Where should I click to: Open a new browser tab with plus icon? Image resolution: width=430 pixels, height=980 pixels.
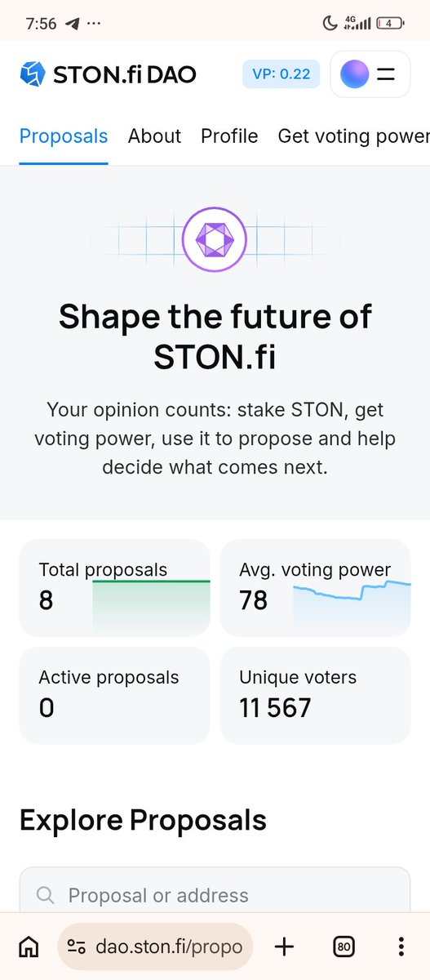click(284, 947)
